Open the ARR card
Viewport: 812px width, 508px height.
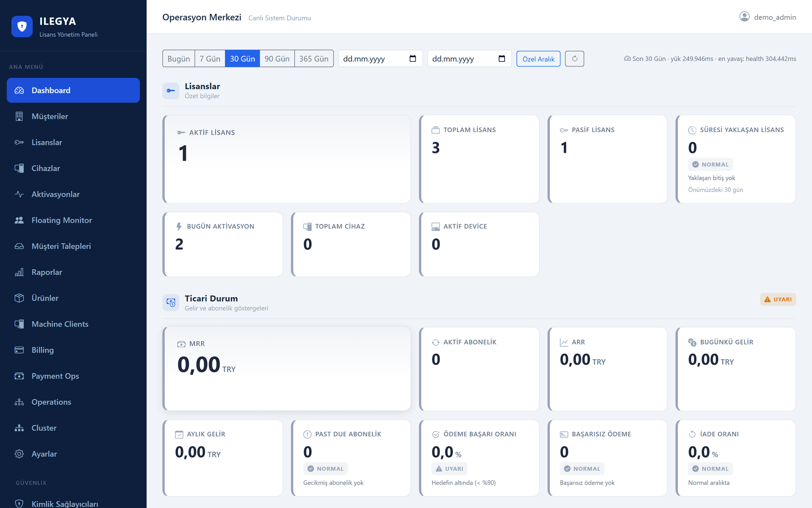coord(607,369)
